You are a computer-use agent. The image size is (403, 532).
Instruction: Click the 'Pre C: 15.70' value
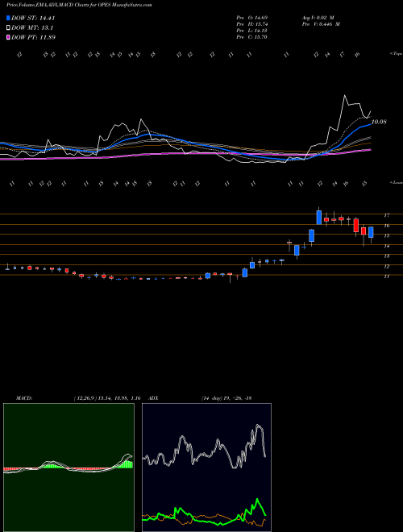click(x=251, y=37)
